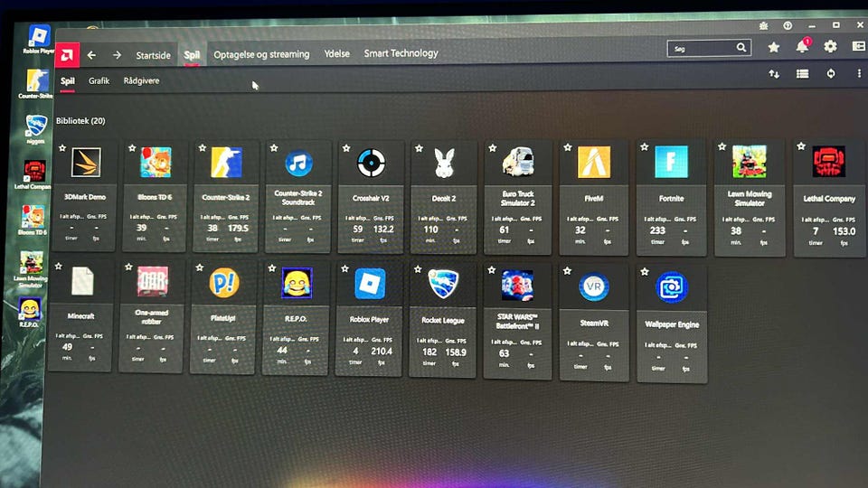Open settings gear icon

[830, 46]
